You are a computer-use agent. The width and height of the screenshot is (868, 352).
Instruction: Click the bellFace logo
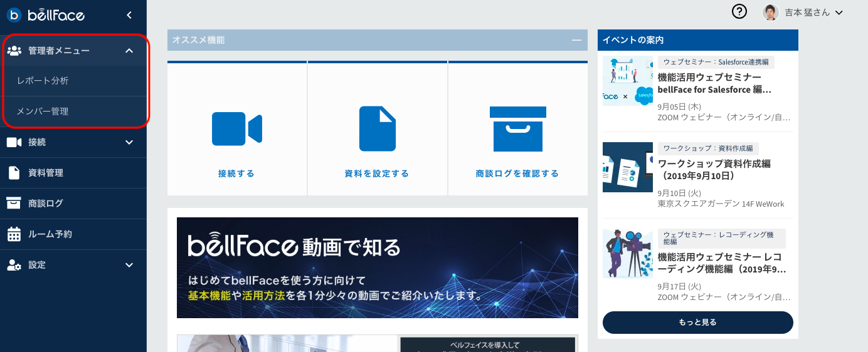click(x=46, y=14)
